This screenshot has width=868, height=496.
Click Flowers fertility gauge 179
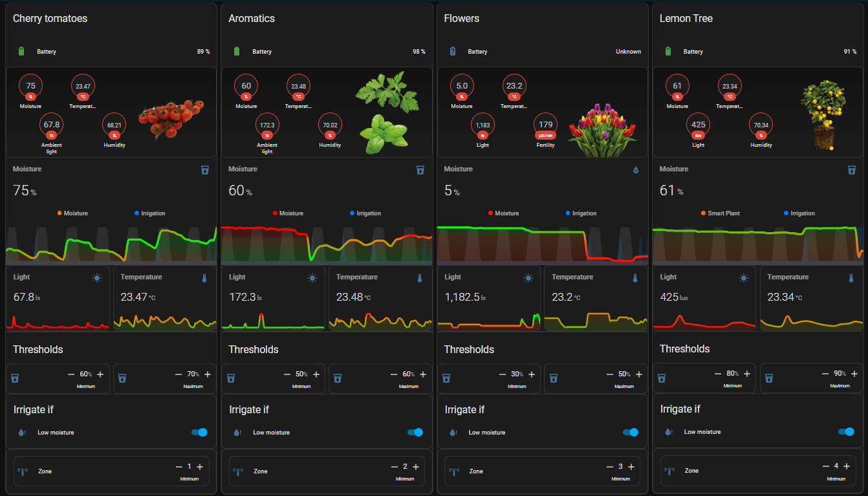545,125
